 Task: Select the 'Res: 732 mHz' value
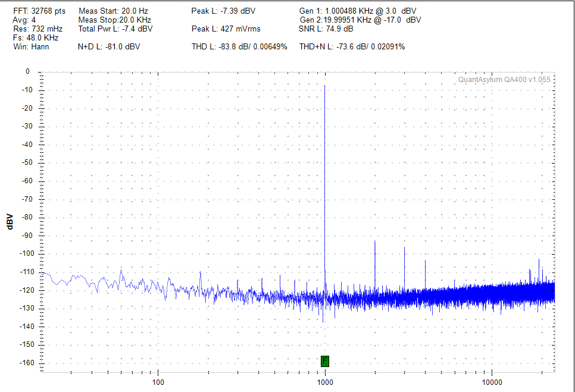tap(37, 29)
